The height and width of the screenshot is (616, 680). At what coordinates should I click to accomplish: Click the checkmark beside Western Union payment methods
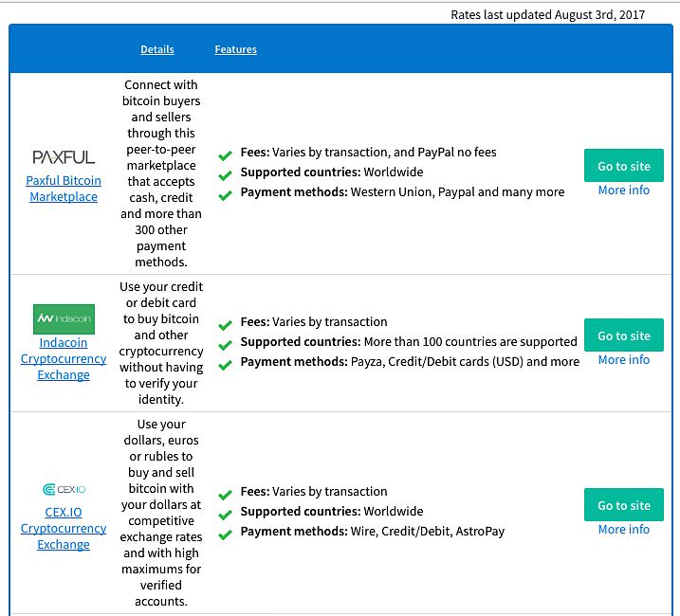[225, 195]
